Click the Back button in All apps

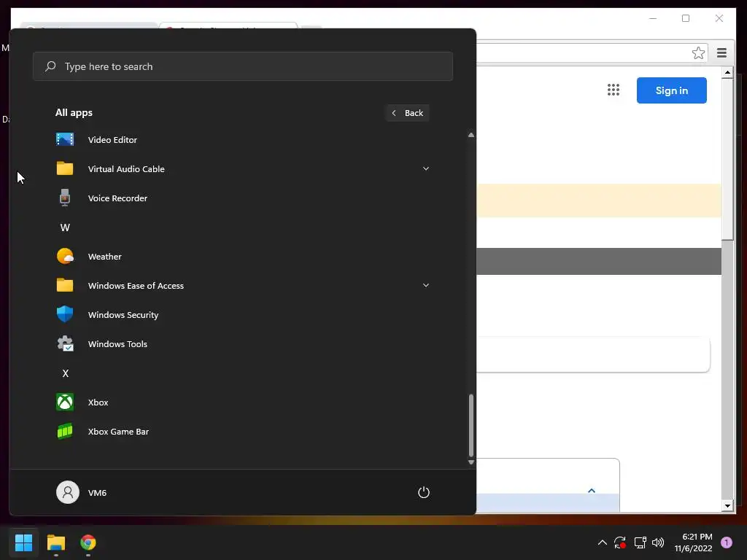(408, 113)
